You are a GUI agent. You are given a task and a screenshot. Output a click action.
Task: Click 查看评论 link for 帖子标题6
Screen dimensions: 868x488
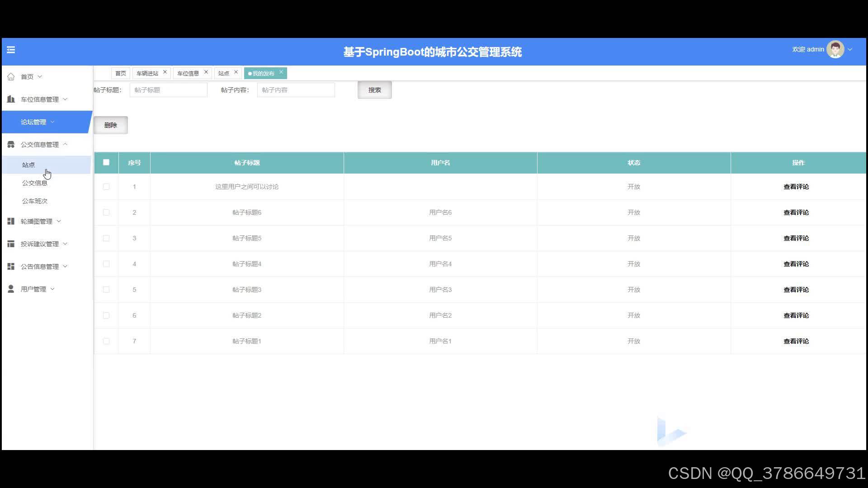click(796, 212)
